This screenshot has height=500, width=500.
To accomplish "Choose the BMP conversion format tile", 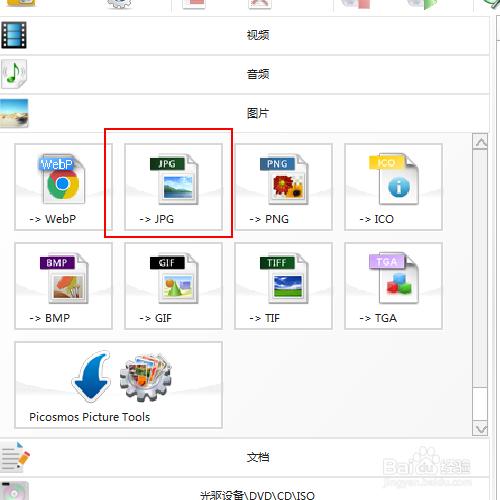I will click(x=63, y=286).
